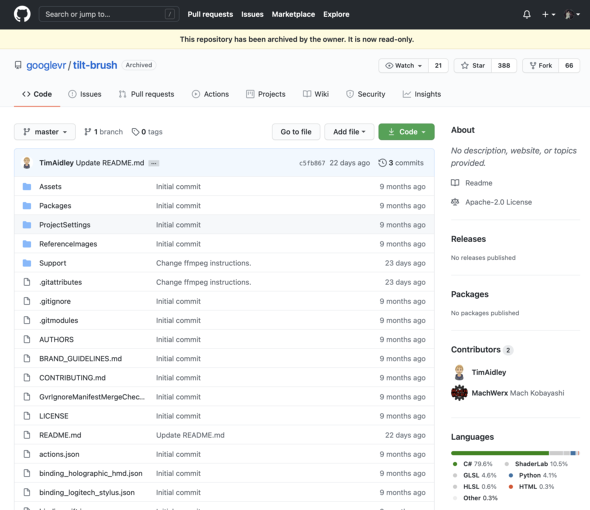
Task: Click the GitHub Octocat logo
Action: (22, 14)
